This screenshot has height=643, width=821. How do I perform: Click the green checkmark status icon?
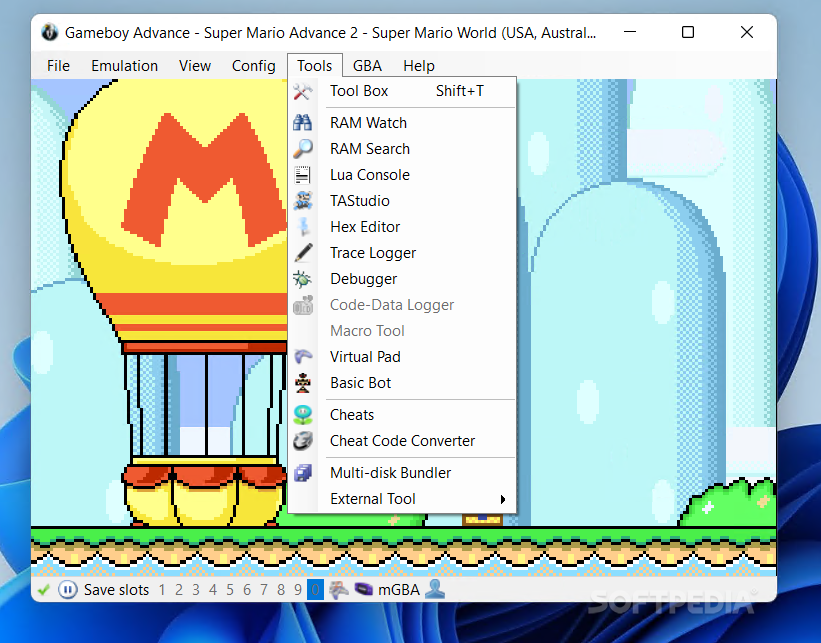click(x=44, y=590)
